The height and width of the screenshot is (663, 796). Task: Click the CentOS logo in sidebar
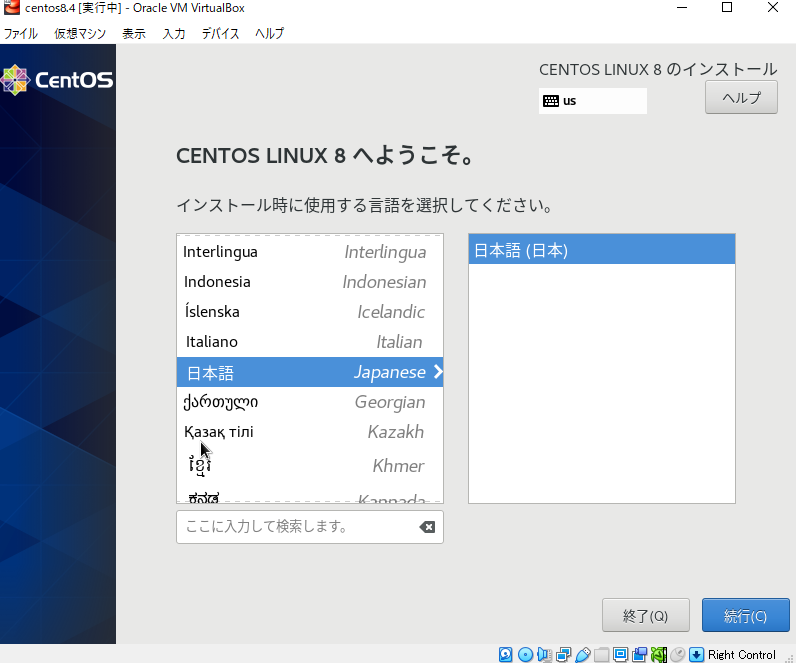tap(57, 80)
